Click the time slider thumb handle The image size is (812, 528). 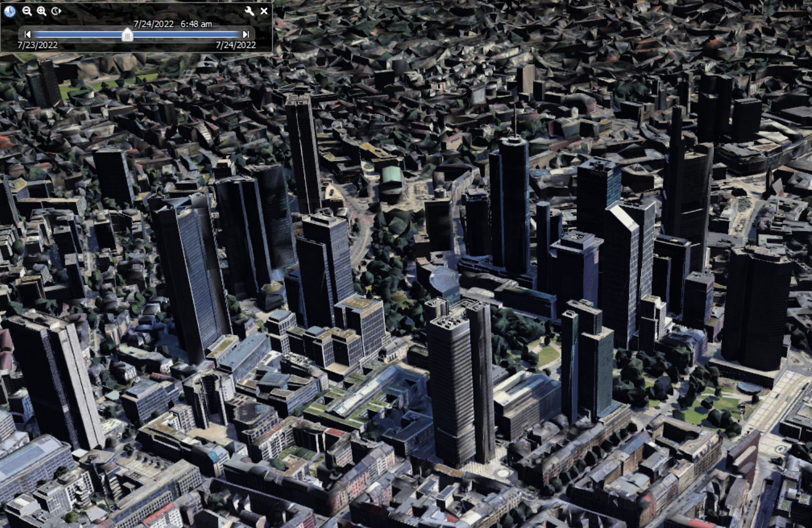127,35
